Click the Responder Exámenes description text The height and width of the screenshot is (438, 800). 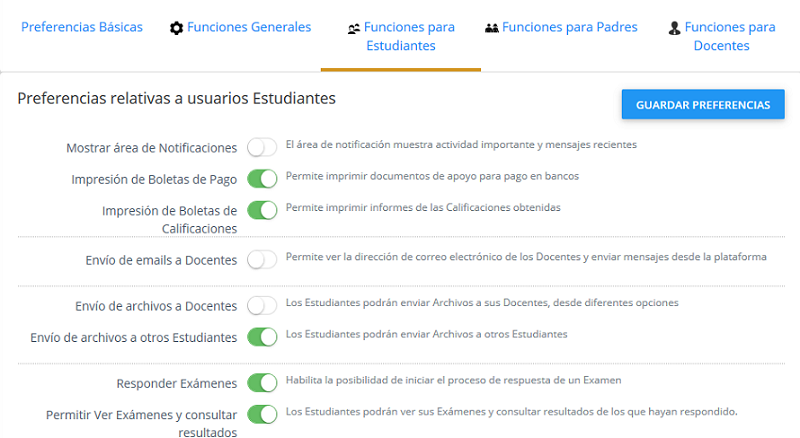[x=453, y=380]
